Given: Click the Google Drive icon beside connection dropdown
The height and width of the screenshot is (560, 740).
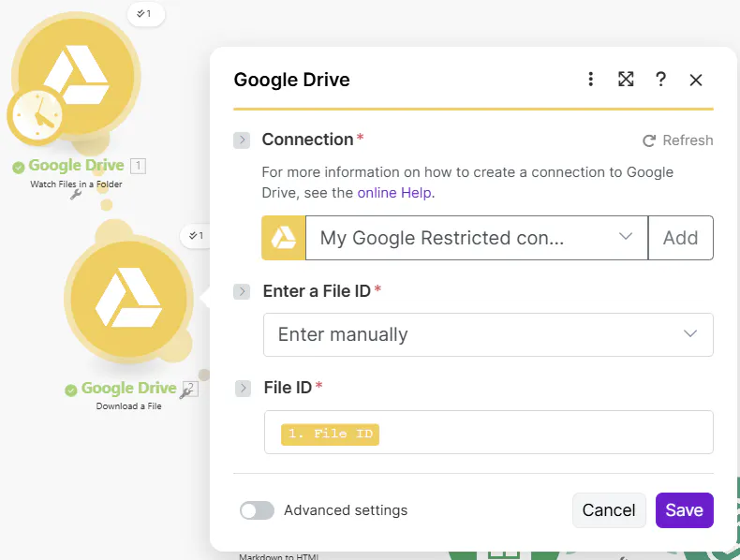Looking at the screenshot, I should coord(284,238).
